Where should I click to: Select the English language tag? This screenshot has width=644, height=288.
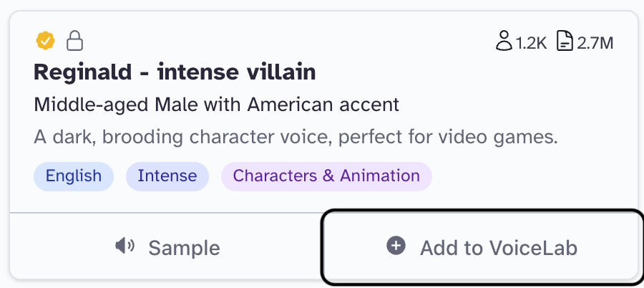point(73,176)
